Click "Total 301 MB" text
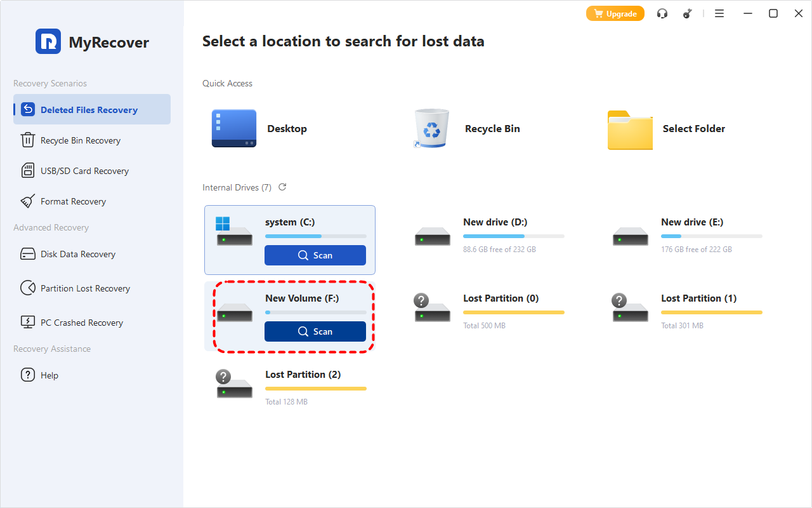The height and width of the screenshot is (508, 812). click(682, 326)
